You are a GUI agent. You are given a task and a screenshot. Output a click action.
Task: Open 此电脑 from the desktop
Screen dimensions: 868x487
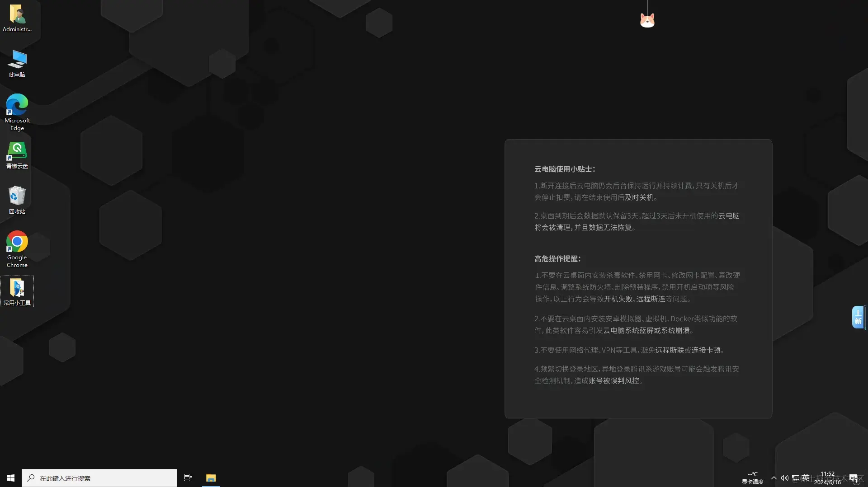coord(17,63)
